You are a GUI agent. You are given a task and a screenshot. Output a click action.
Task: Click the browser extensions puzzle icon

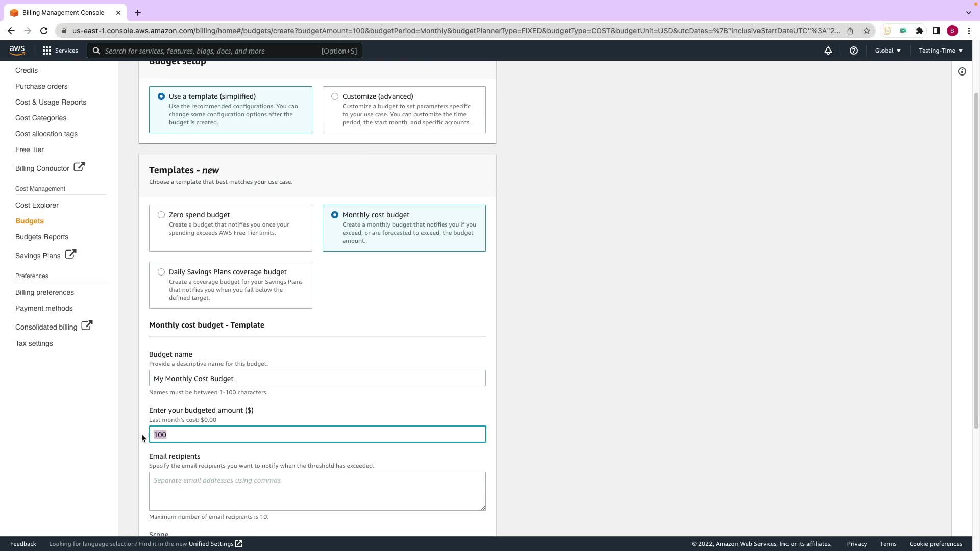click(919, 31)
